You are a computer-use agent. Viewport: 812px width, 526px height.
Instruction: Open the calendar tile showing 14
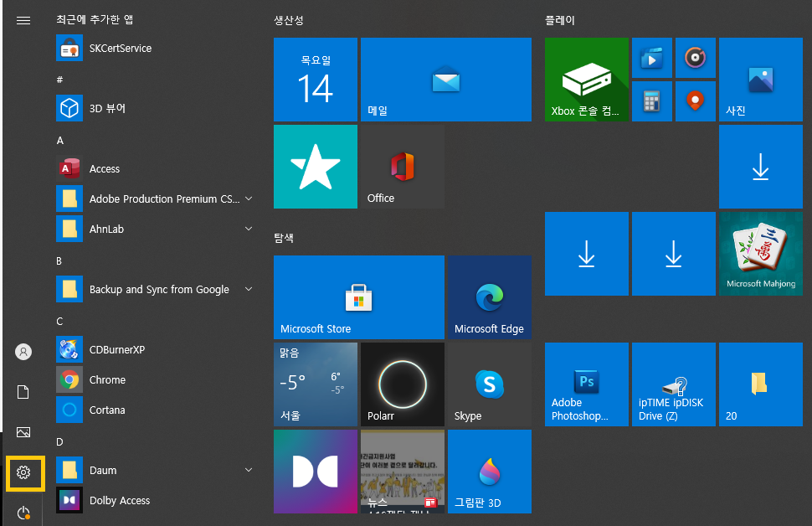316,80
